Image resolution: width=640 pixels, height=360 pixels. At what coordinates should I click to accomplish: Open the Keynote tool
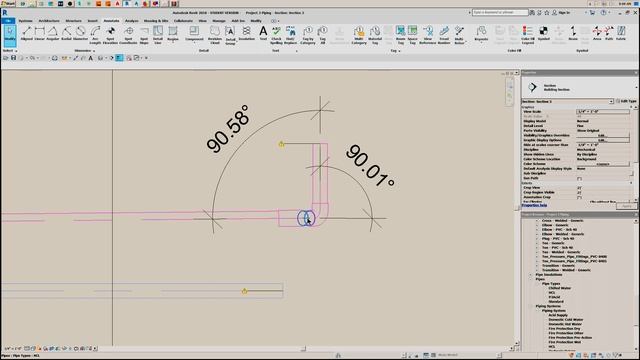(481, 33)
